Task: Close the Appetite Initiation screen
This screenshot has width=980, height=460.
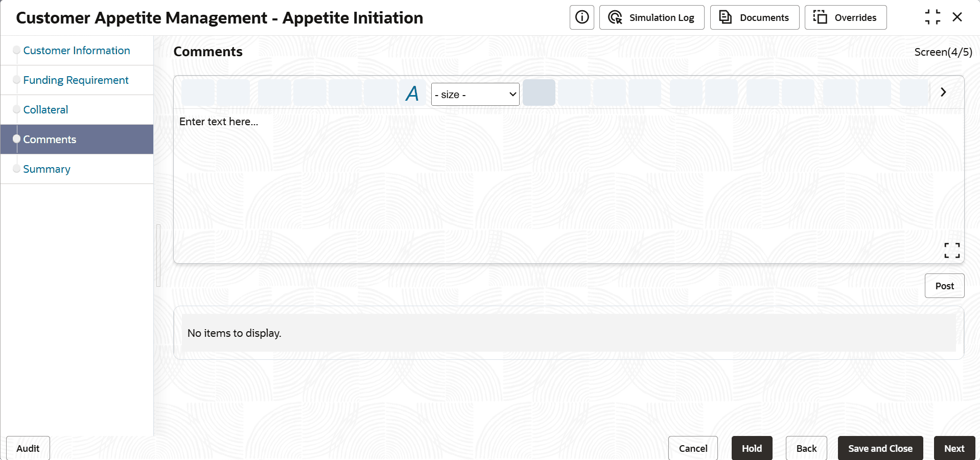Action: 957,17
